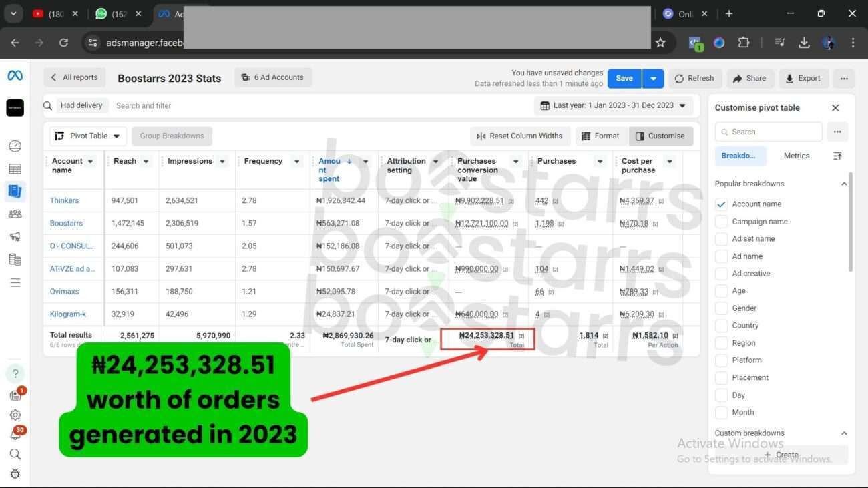The image size is (868, 488).
Task: Open the Frequency column dropdown arrow
Action: (x=297, y=161)
